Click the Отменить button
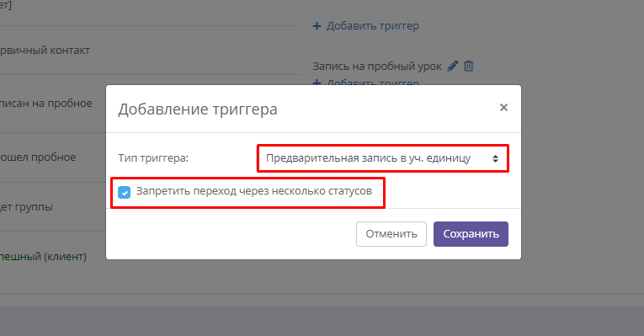Screen dimensions: 644x336 point(391,234)
